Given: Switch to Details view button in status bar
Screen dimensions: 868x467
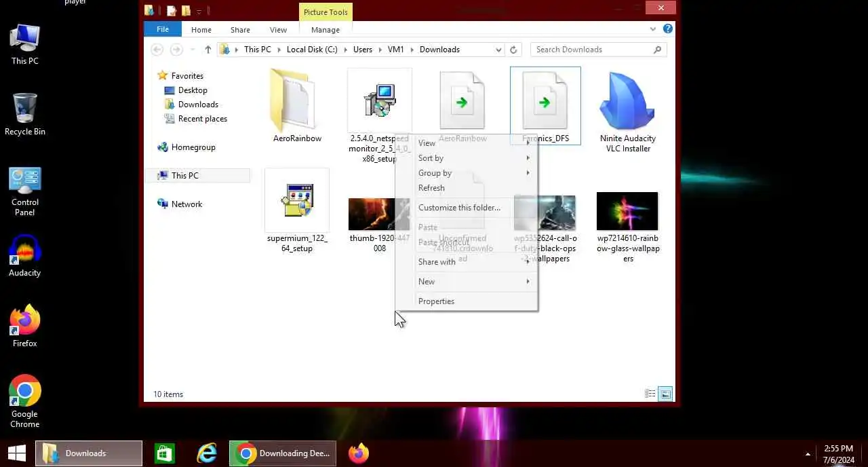Looking at the screenshot, I should point(650,394).
